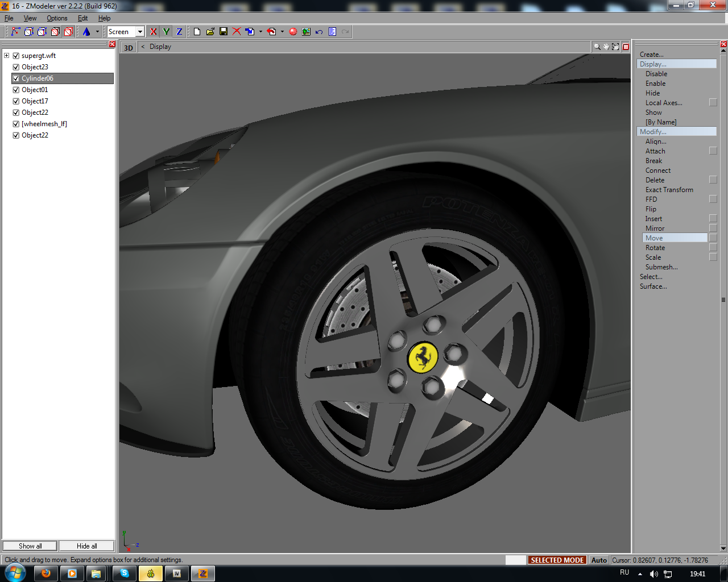Click the open file folder icon
The width and height of the screenshot is (728, 582).
[210, 32]
